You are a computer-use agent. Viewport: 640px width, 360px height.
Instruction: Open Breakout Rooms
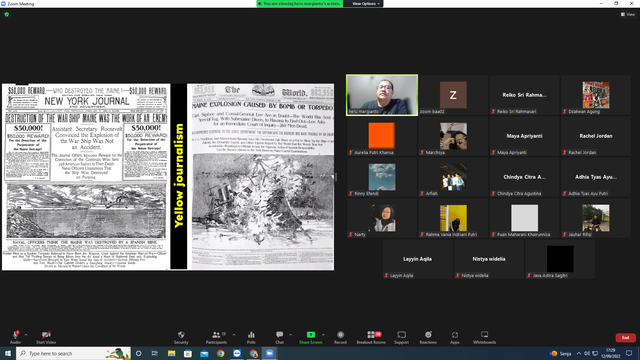[x=371, y=337]
